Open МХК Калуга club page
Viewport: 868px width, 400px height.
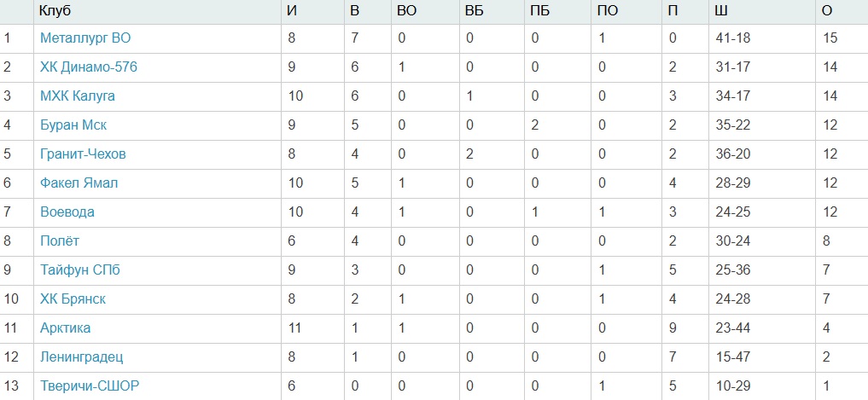point(78,96)
